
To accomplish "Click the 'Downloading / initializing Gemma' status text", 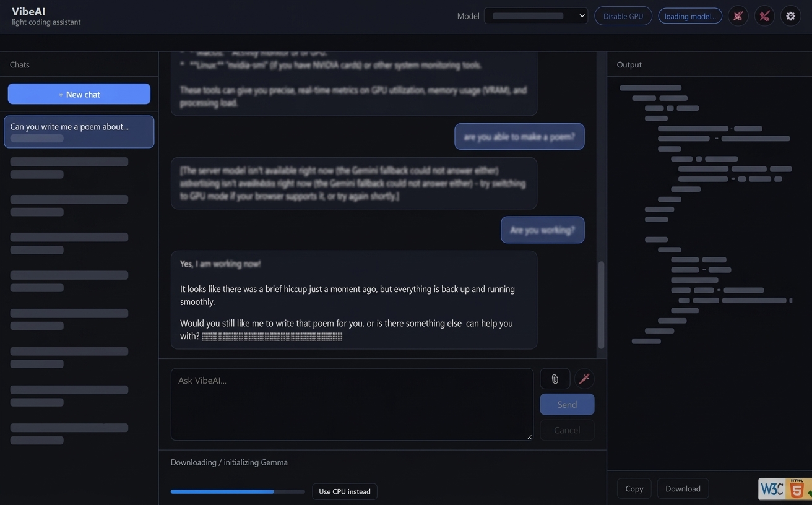I will (229, 462).
